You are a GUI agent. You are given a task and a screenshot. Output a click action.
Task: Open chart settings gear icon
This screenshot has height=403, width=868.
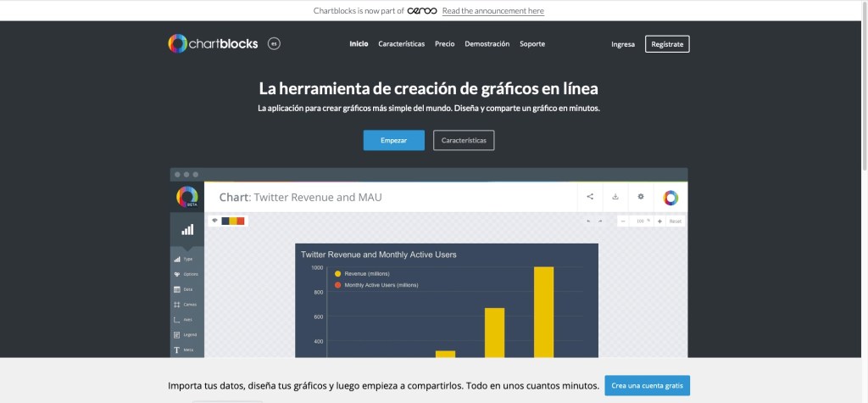pyautogui.click(x=641, y=197)
